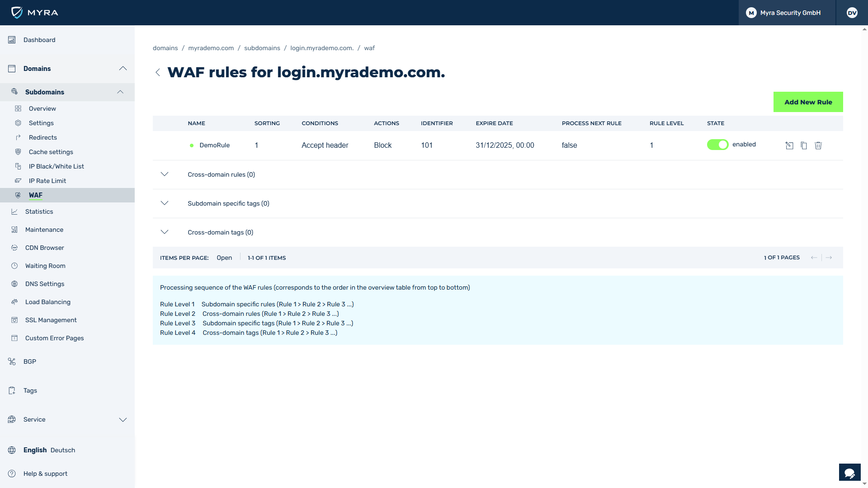Collapse the Domains sidebar menu
The height and width of the screenshot is (488, 868).
[x=123, y=69]
